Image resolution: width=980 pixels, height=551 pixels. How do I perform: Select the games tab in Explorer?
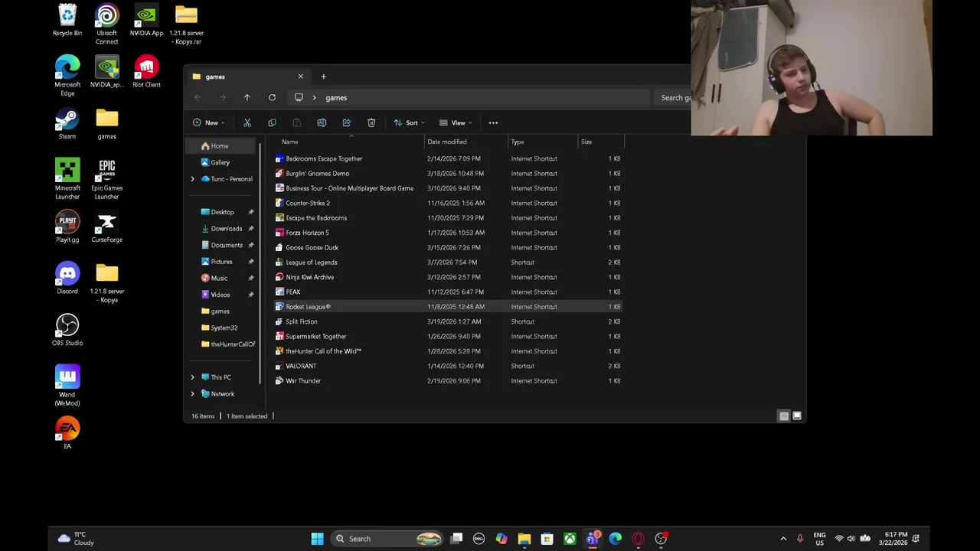[x=247, y=77]
